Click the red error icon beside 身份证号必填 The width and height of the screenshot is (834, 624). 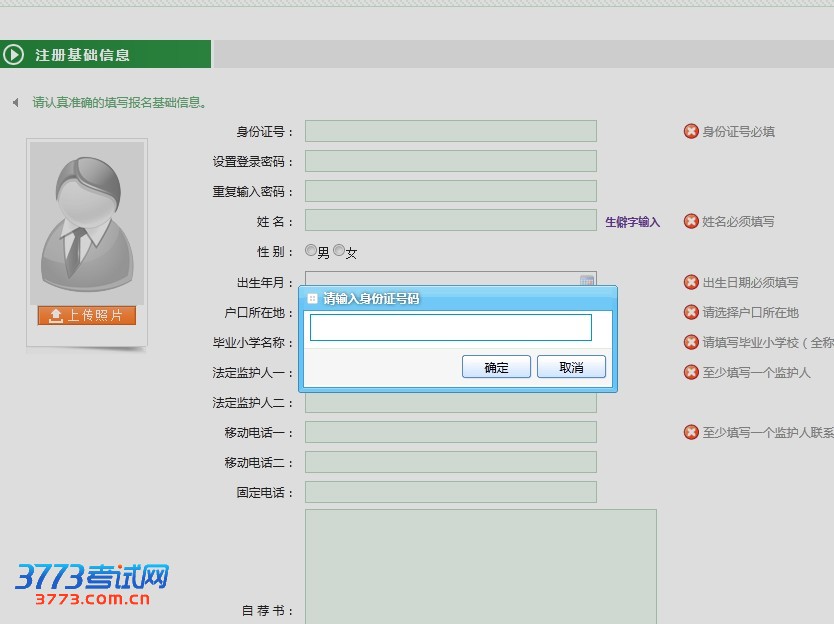pos(691,131)
